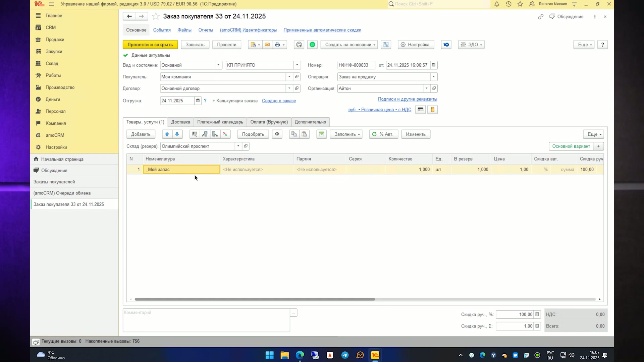Viewport: 644px width, 362px height.
Task: Click the Windows Start button
Action: pos(269,355)
